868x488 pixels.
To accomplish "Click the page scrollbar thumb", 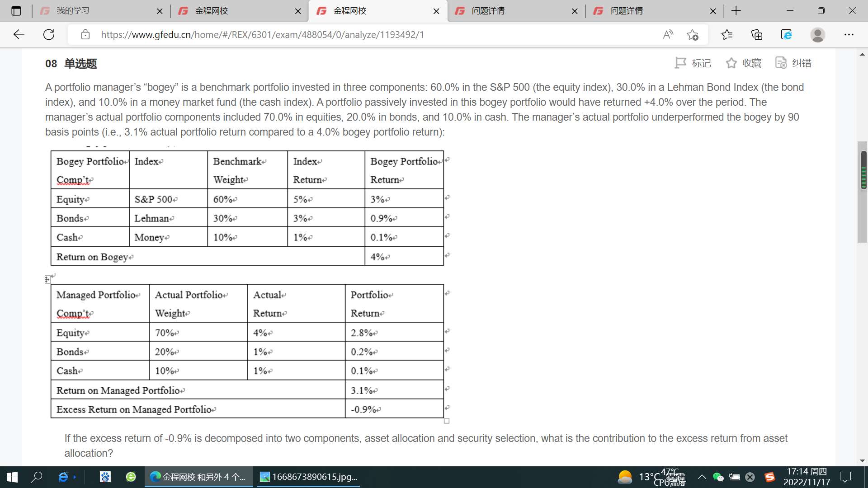I will click(863, 192).
